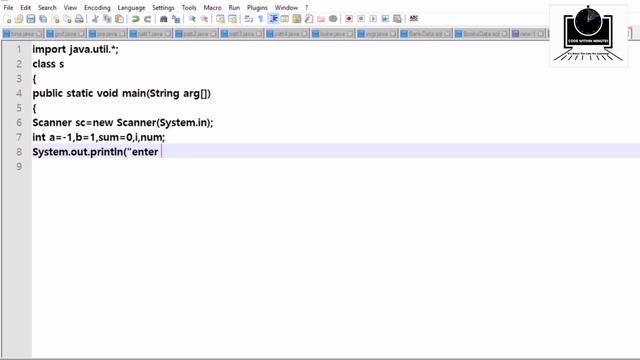Viewport: 640px width, 360px height.
Task: Click the Open file folder icon
Action: point(19,19)
